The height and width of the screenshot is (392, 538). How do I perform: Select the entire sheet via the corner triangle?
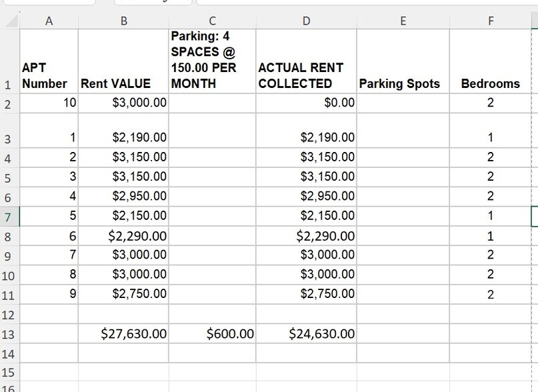pyautogui.click(x=9, y=21)
